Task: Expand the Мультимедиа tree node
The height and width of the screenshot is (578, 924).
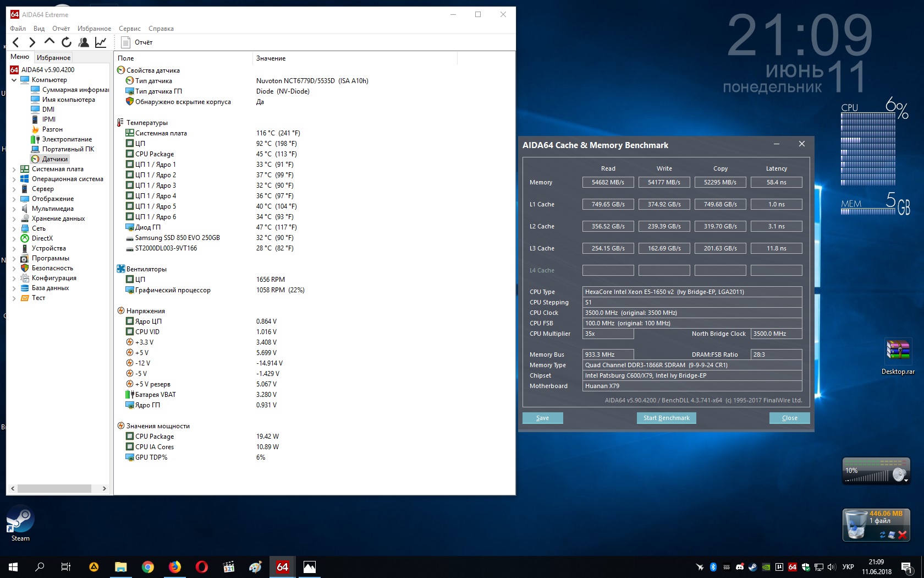Action: click(14, 209)
